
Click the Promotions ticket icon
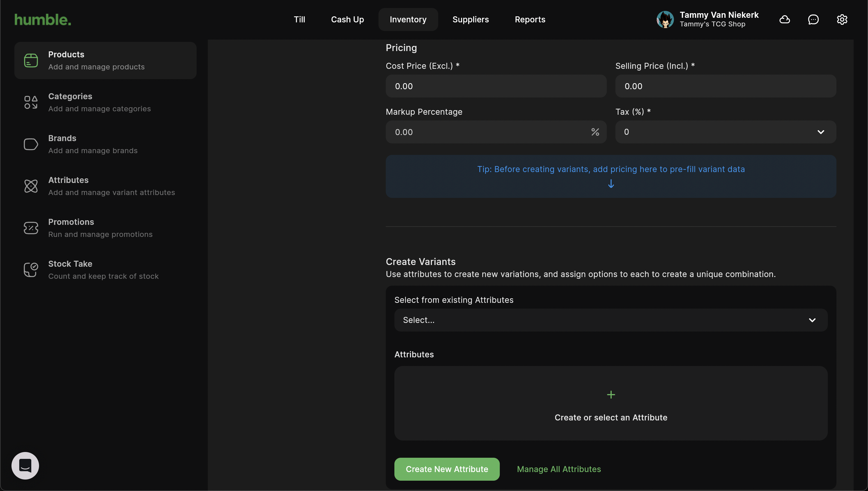click(31, 228)
